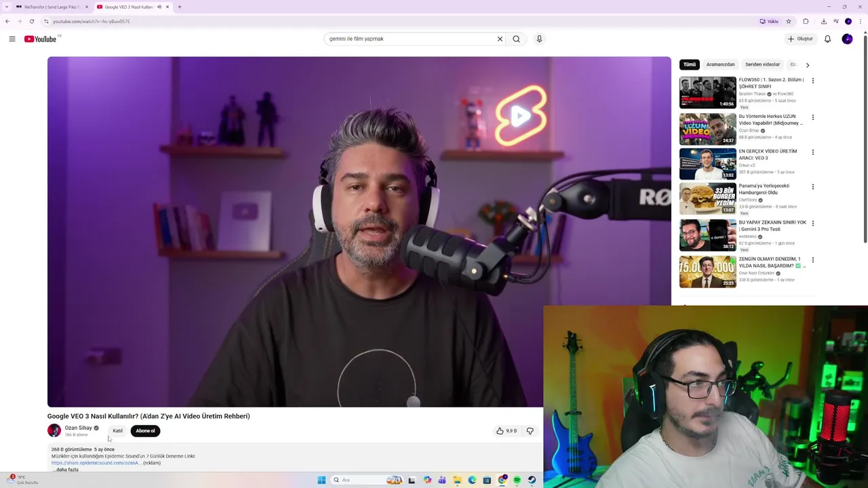The width and height of the screenshot is (868, 488).
Task: Open the YouTube hamburger guide menu
Action: click(x=12, y=39)
